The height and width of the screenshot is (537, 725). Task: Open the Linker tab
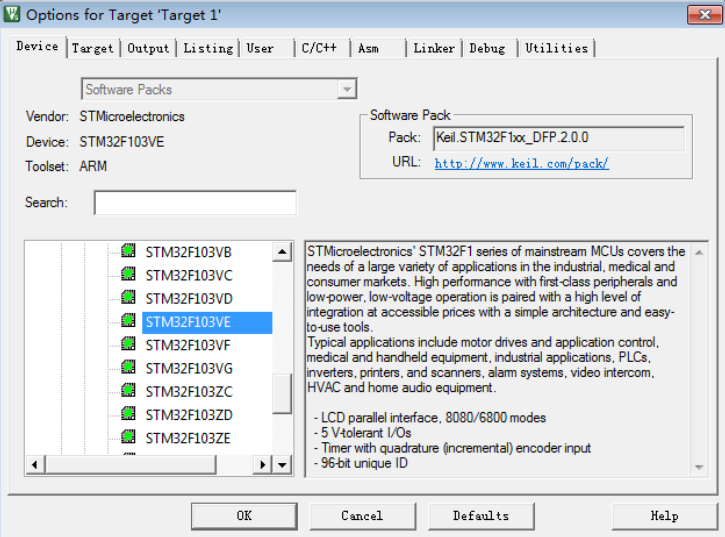point(434,48)
